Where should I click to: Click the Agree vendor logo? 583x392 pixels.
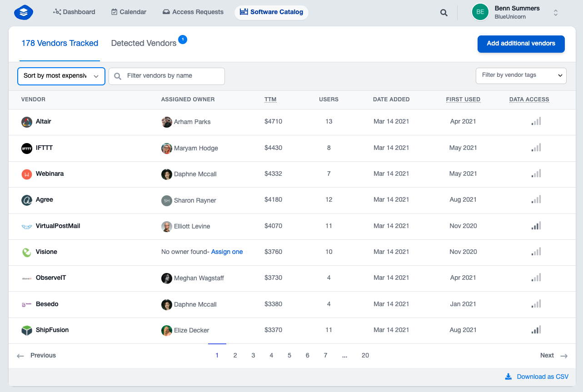pyautogui.click(x=27, y=200)
